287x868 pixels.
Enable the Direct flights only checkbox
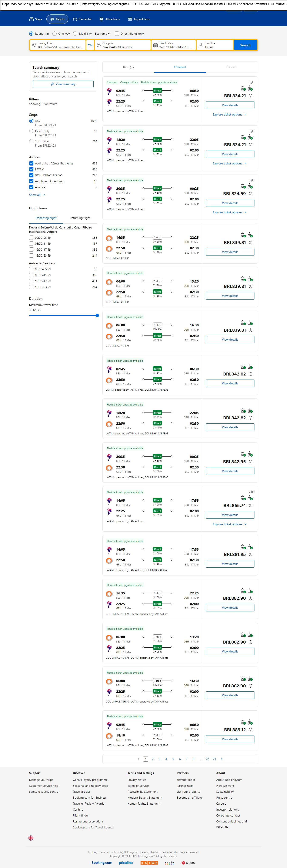pyautogui.click(x=117, y=34)
